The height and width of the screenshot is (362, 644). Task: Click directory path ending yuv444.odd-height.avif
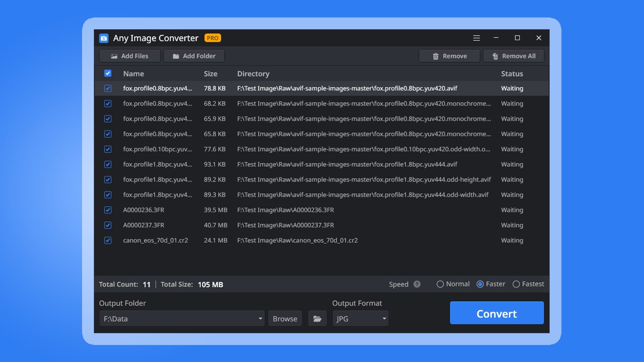point(364,180)
